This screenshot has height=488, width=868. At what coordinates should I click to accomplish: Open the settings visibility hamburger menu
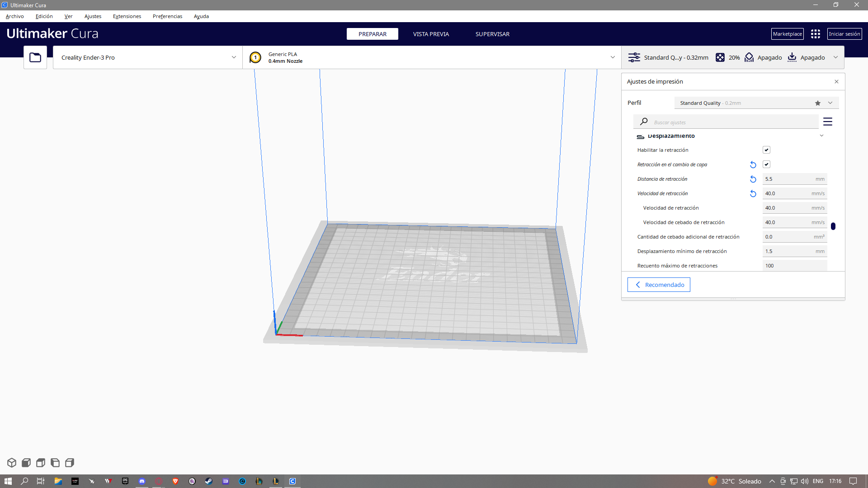click(827, 122)
